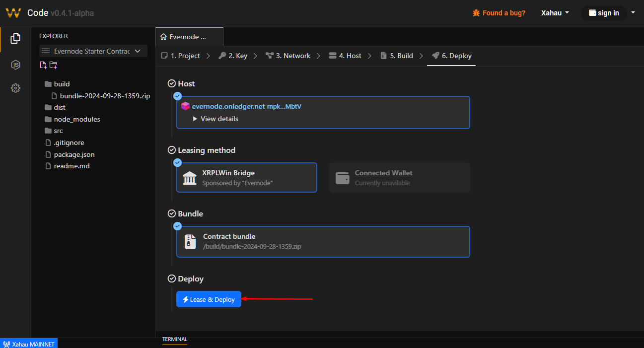Click the check circle icon beside Deploy heading
644x348 pixels.
[172, 279]
